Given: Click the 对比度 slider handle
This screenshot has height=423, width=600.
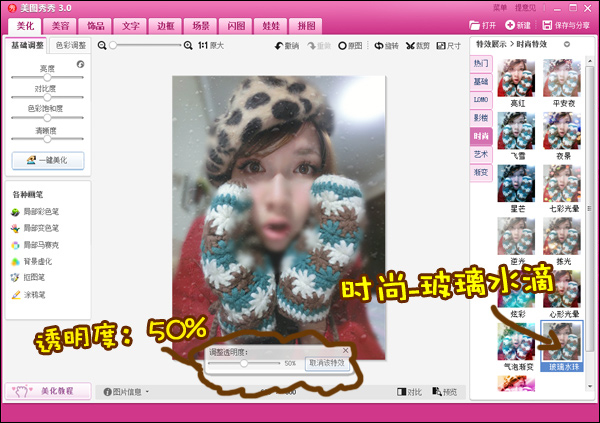Looking at the screenshot, I should 47,97.
